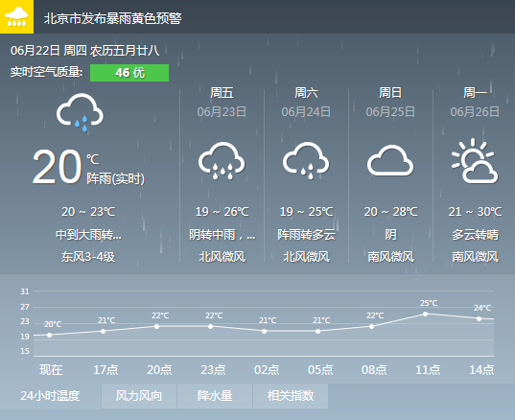Click the 周一 partly sunny icon
The height and width of the screenshot is (420, 515).
[475, 160]
